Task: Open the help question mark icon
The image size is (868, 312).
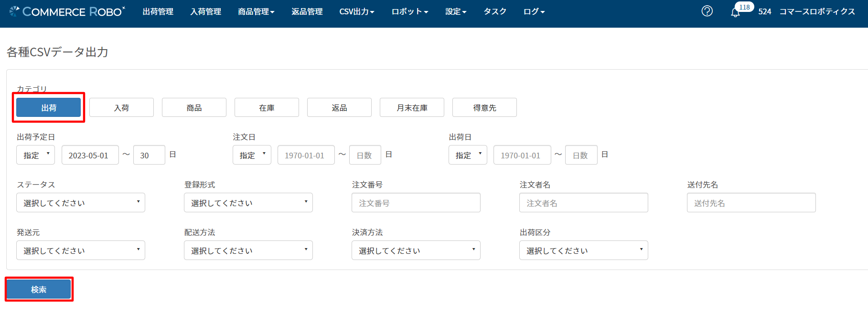Action: pos(707,11)
